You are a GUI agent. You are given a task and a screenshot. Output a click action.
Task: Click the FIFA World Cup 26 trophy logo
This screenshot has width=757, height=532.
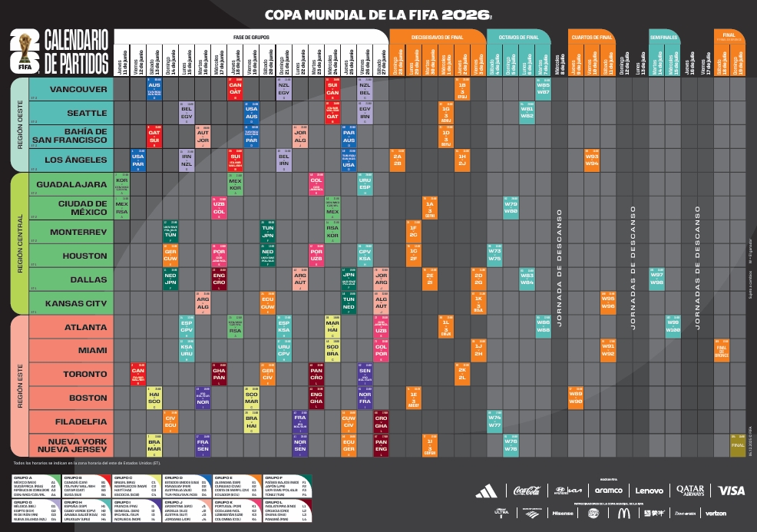[x=28, y=52]
